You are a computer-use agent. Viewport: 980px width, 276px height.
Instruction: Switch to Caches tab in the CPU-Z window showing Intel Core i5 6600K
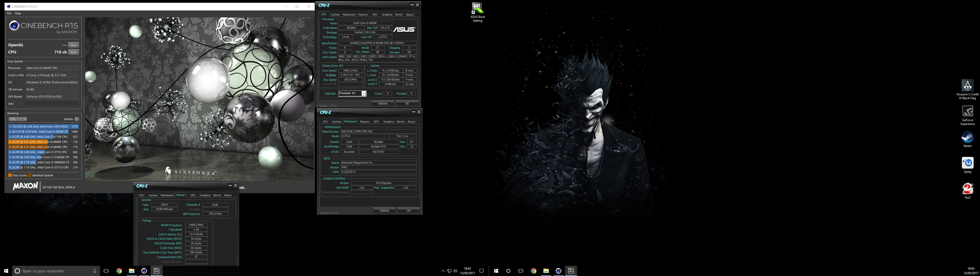(335, 15)
